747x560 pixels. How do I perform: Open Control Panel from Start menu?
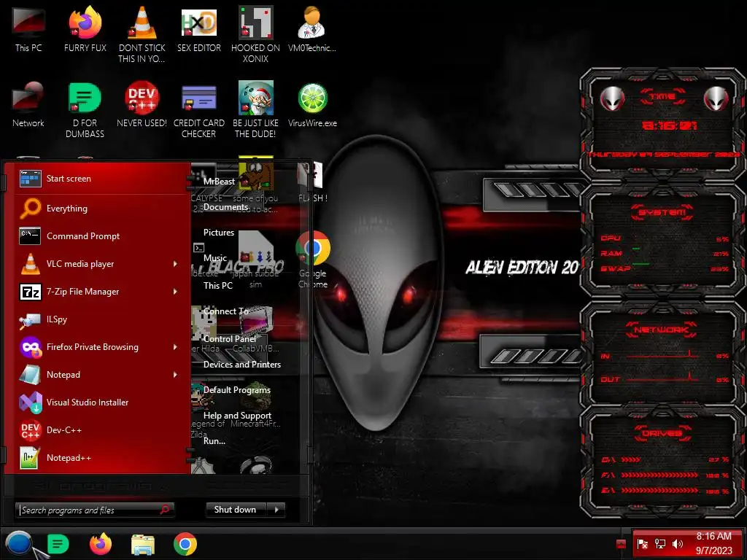[x=230, y=339]
